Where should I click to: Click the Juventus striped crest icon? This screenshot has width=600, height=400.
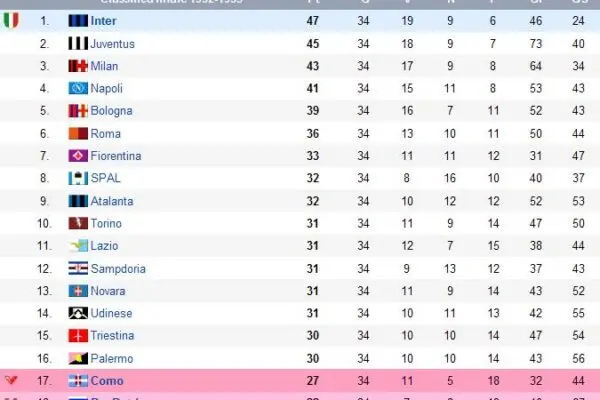[x=78, y=43]
